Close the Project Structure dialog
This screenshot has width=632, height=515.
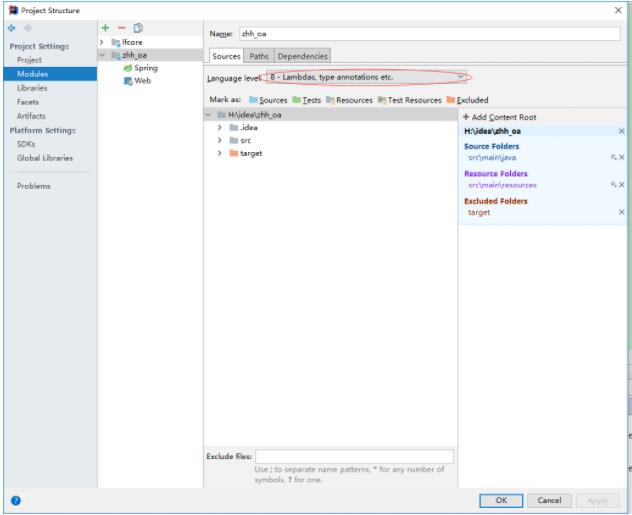click(x=618, y=10)
